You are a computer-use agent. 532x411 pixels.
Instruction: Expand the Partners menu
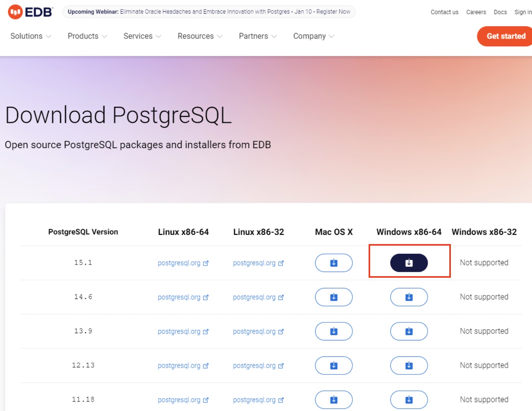[258, 36]
